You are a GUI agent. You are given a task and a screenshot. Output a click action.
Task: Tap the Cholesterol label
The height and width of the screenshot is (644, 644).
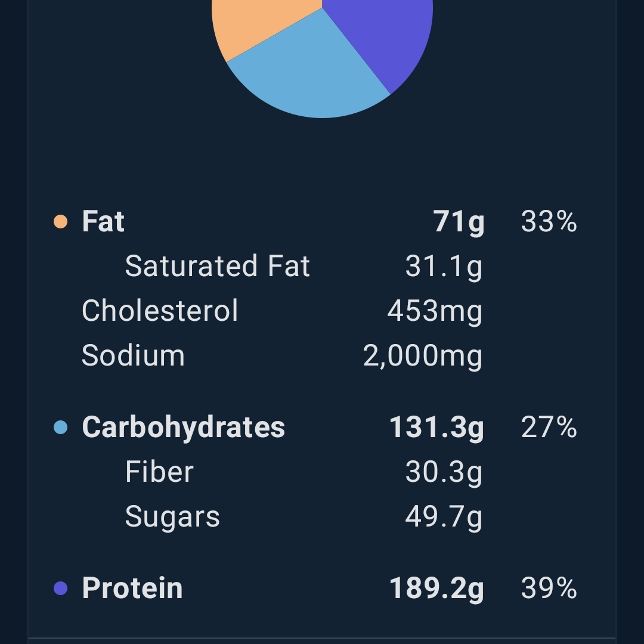(x=160, y=311)
